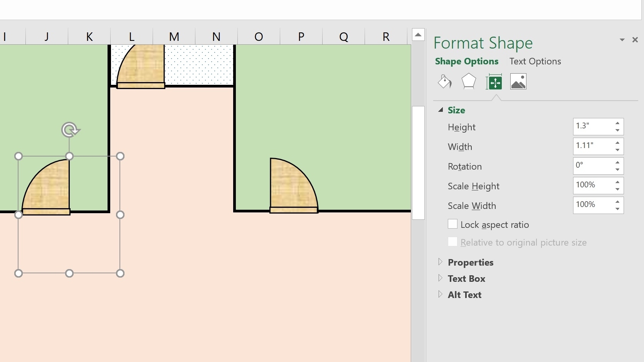644x362 pixels.
Task: Decrease Rotation value with down stepper
Action: tap(617, 170)
